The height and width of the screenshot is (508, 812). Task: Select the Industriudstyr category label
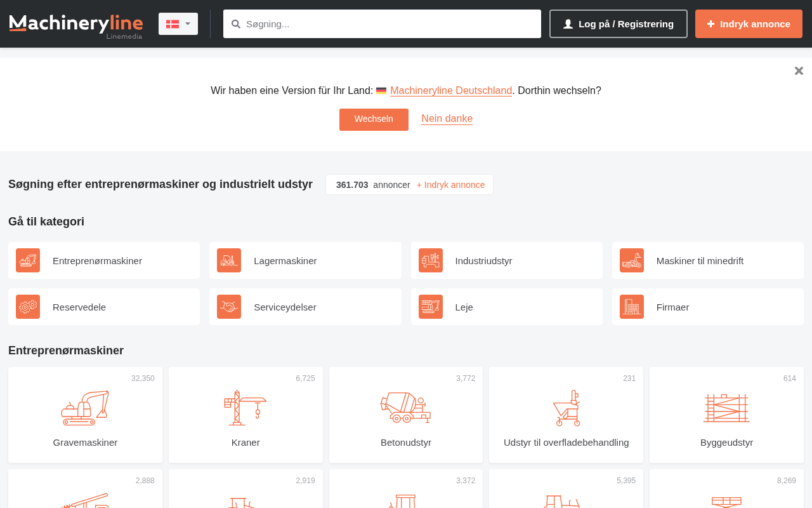(483, 261)
